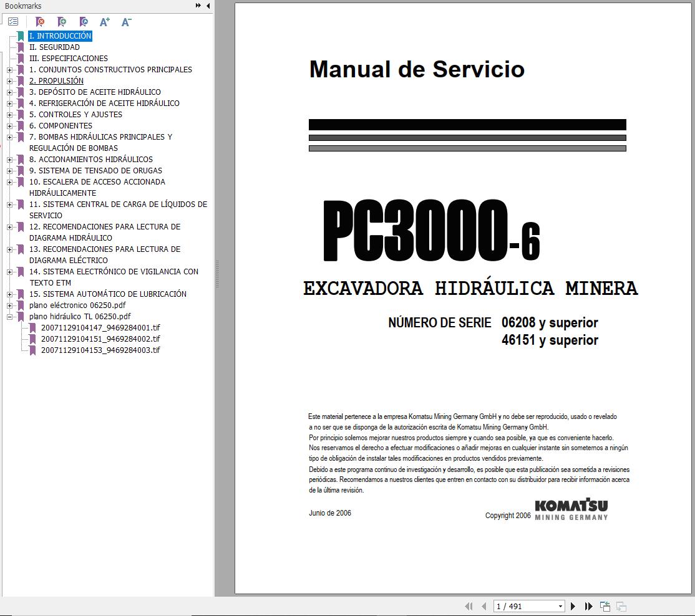
Task: Expand 5. CONTROLES Y AJUSTES node
Action: coord(10,115)
